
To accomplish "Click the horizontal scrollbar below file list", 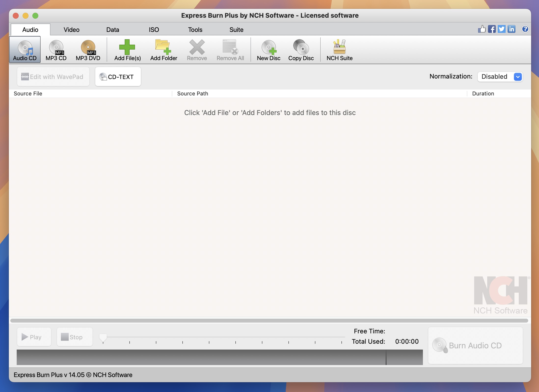I will pyautogui.click(x=269, y=321).
